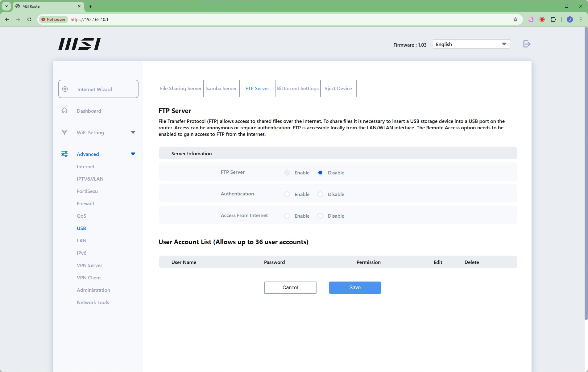Open Internet Wizard
This screenshot has width=588, height=372.
[98, 89]
